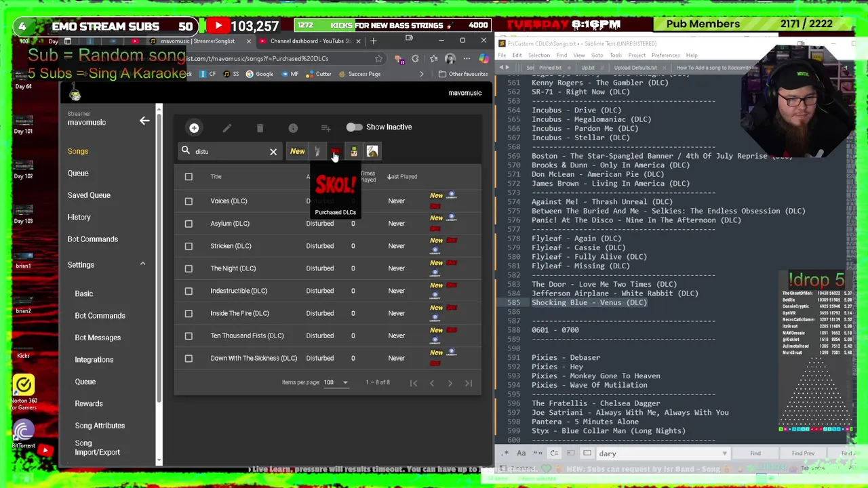Open Song Import/Export settings
This screenshot has width=868, height=488.
pyautogui.click(x=97, y=448)
